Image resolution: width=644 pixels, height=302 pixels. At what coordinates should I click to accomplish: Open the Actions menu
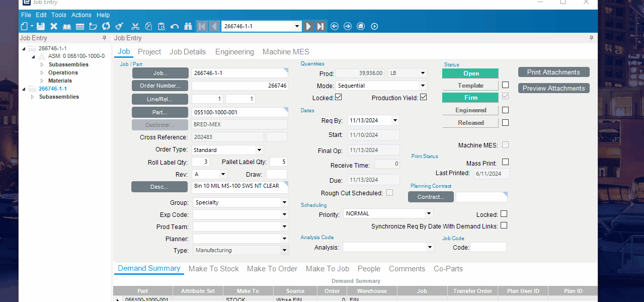[82, 15]
